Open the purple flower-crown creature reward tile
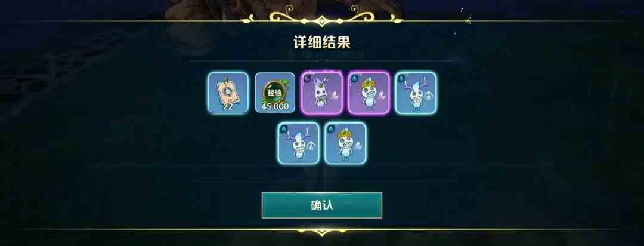 point(369,93)
